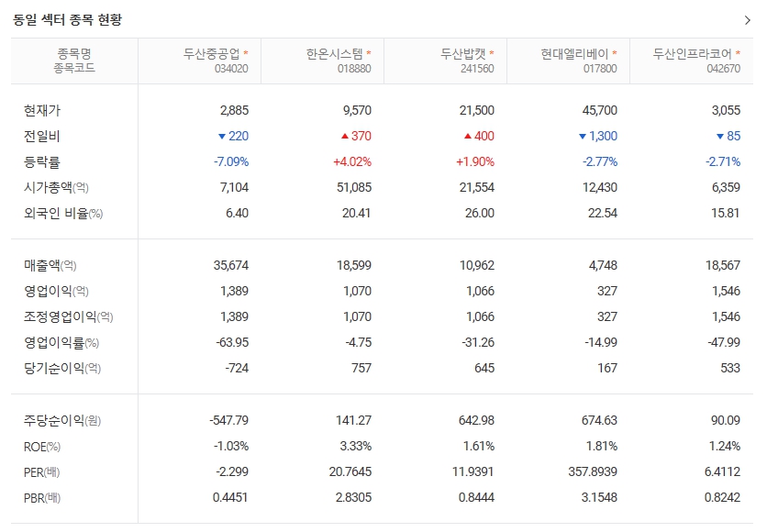Click the up-arrow change value 400
This screenshot has width=767, height=532.
[x=479, y=136]
